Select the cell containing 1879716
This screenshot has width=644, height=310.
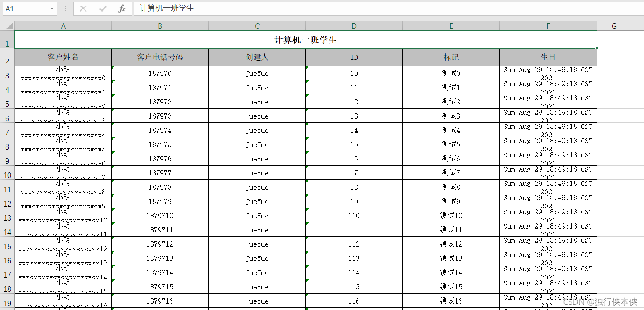160,301
